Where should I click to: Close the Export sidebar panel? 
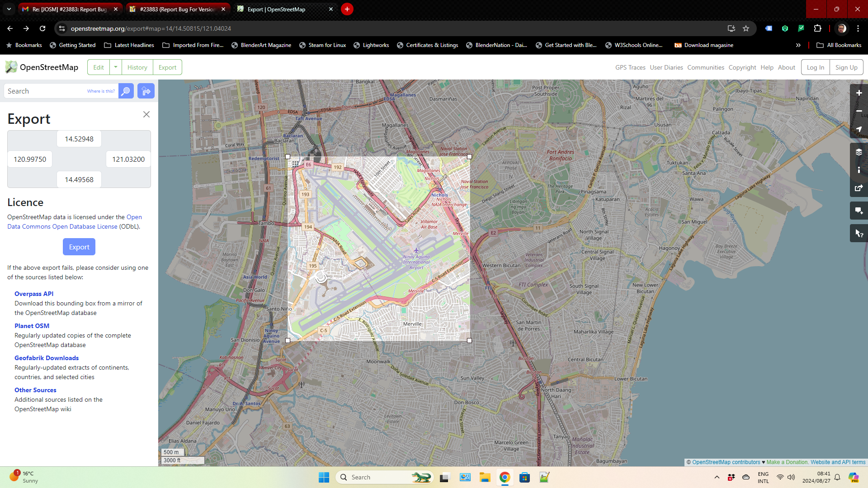[x=146, y=114]
